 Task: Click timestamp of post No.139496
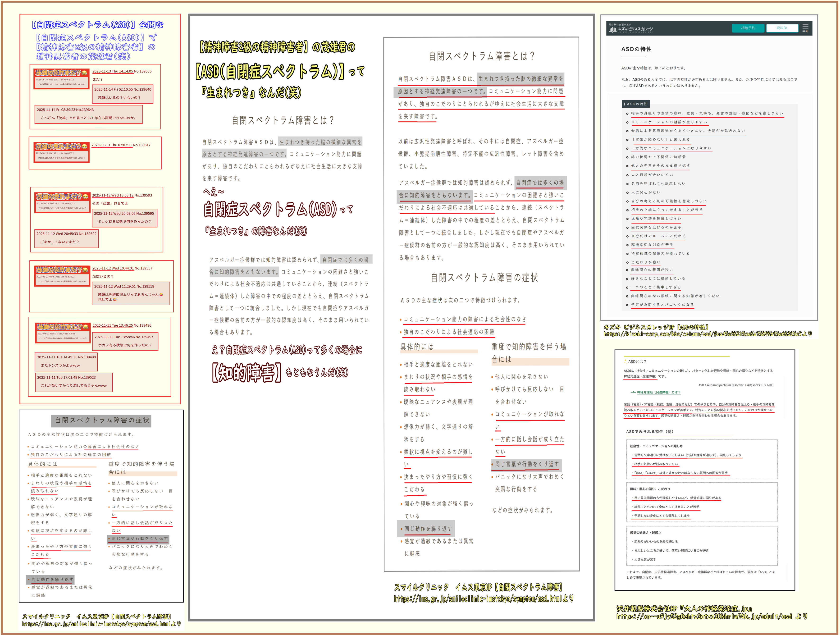tap(113, 325)
